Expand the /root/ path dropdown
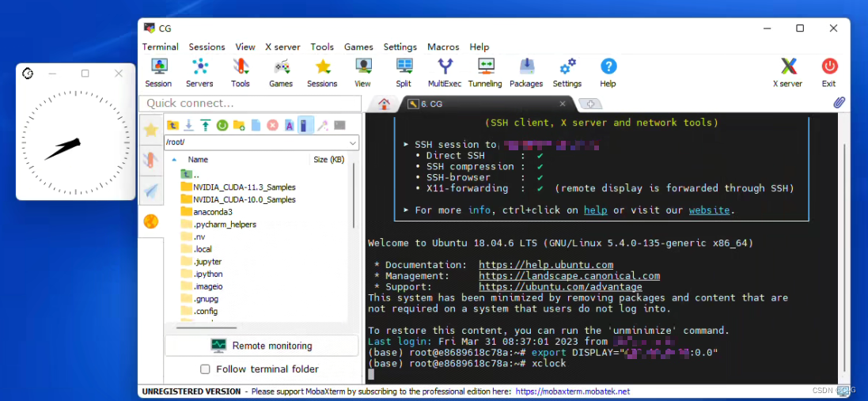The width and height of the screenshot is (868, 401). pyautogui.click(x=352, y=142)
